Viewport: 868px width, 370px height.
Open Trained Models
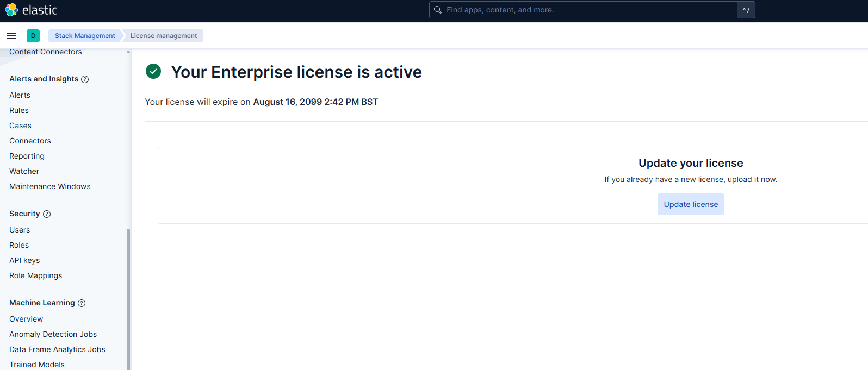click(37, 365)
